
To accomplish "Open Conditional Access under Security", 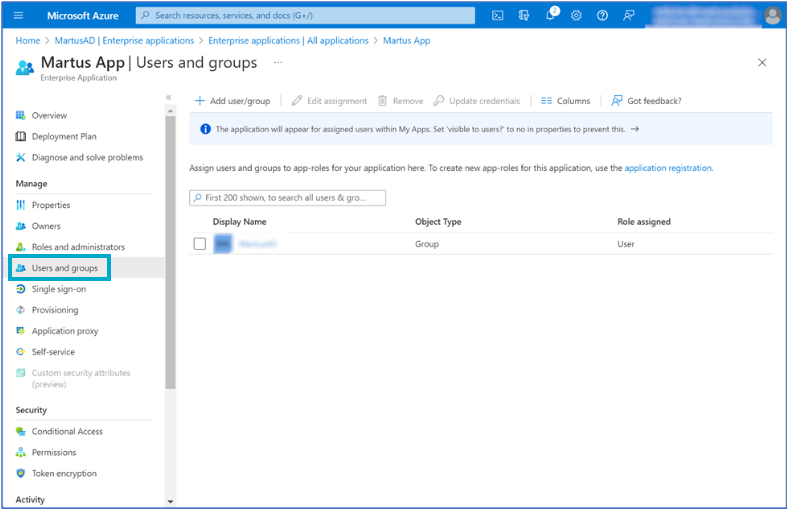I will point(67,432).
